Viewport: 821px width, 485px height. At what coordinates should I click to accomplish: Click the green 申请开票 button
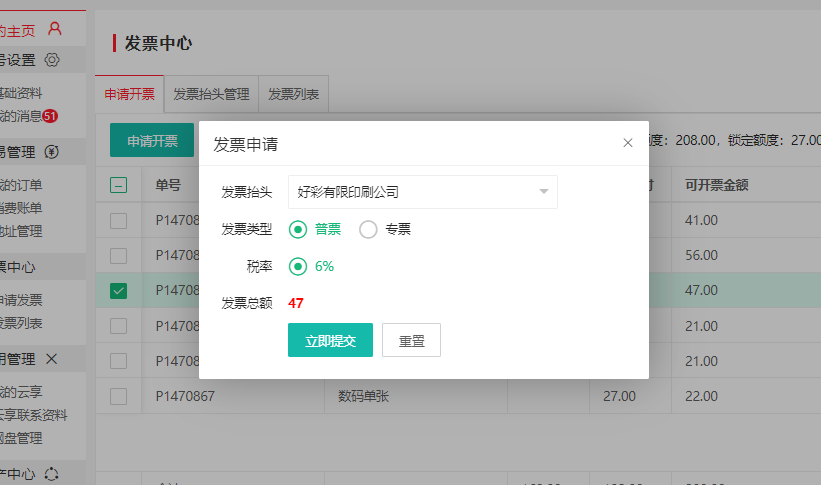click(x=152, y=142)
